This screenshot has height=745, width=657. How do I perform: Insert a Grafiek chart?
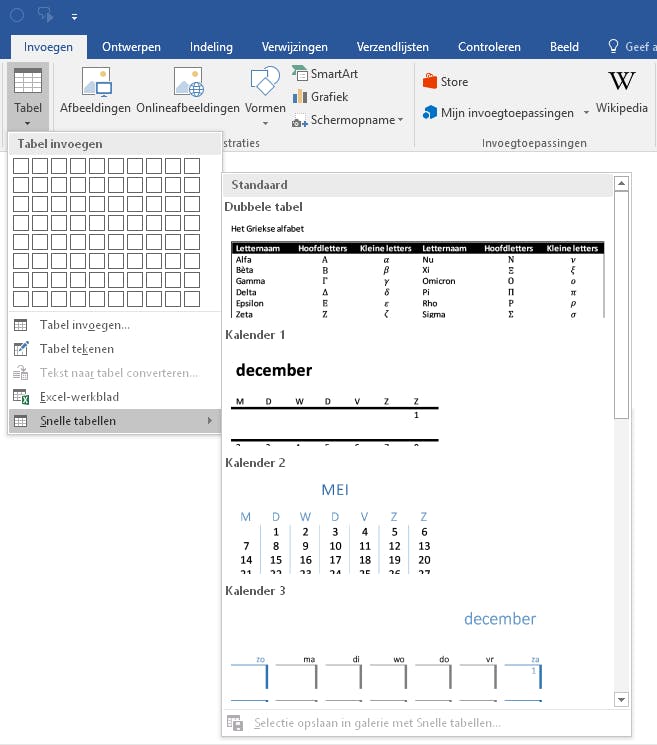321,96
